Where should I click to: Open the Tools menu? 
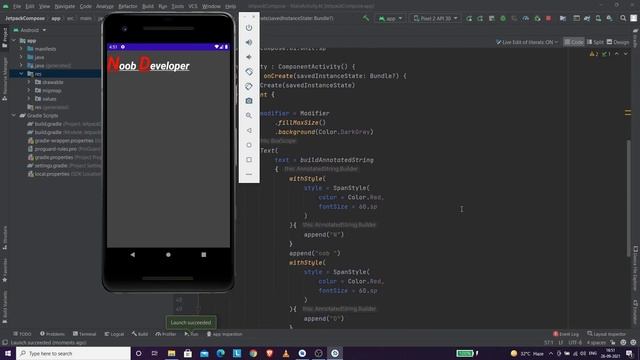pyautogui.click(x=178, y=6)
